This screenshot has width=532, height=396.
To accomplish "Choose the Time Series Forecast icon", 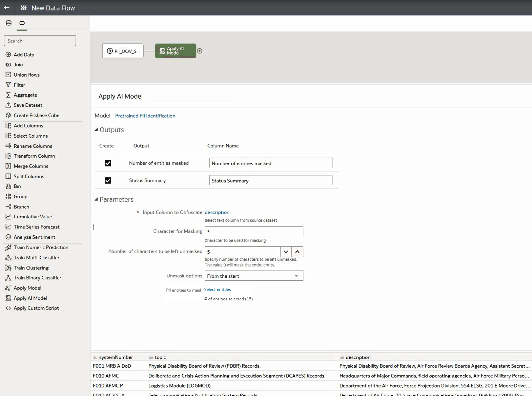I will [8, 227].
